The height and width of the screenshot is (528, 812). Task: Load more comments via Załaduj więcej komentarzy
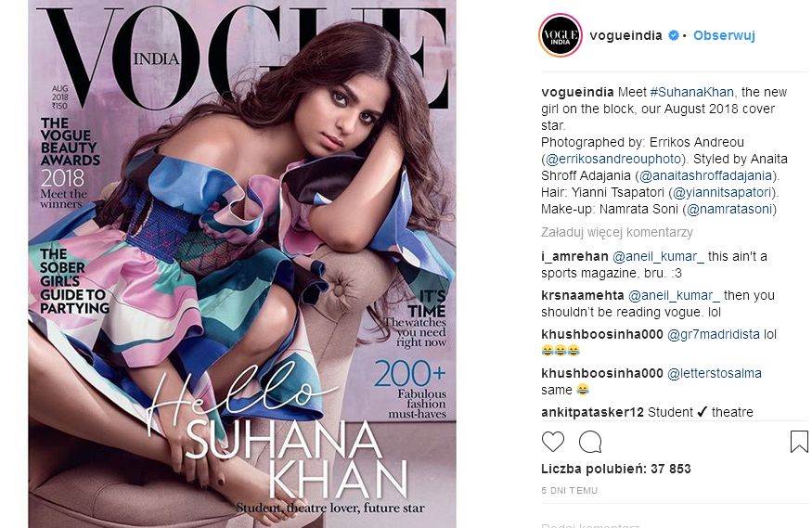click(617, 232)
